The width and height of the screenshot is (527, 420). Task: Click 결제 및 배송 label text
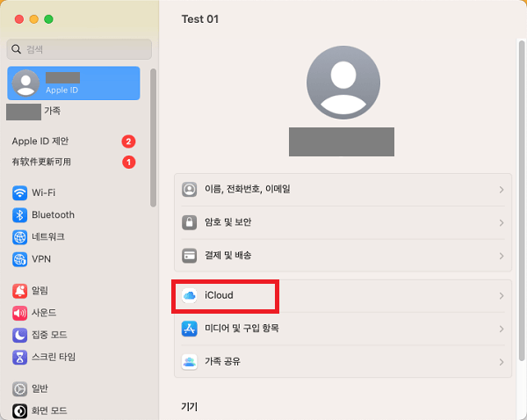(x=227, y=255)
